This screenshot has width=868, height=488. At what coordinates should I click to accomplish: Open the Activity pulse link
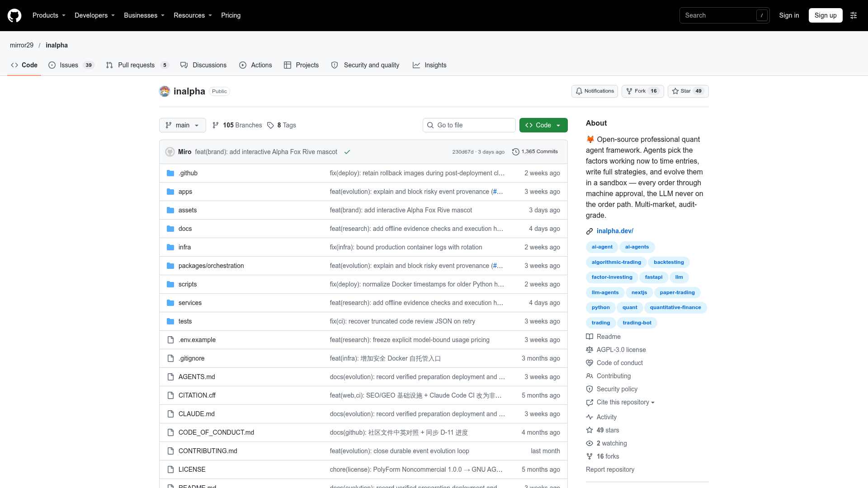[601, 417]
